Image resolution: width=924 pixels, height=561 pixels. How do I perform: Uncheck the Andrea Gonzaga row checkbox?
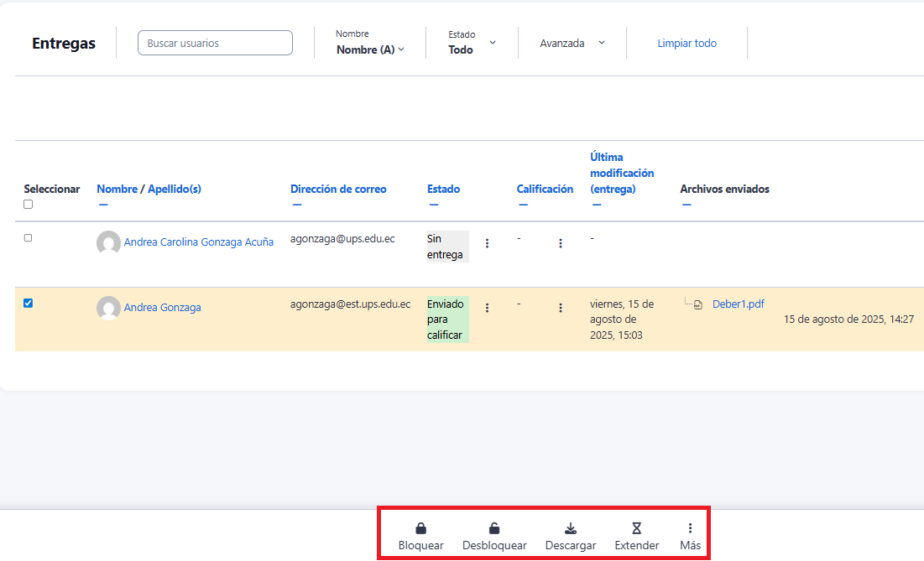[x=28, y=304]
